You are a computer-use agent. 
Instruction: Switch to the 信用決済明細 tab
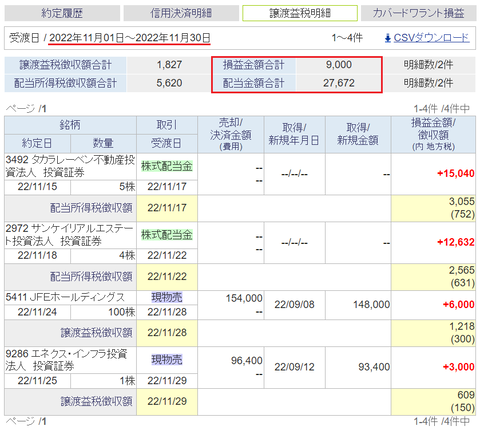click(x=181, y=13)
